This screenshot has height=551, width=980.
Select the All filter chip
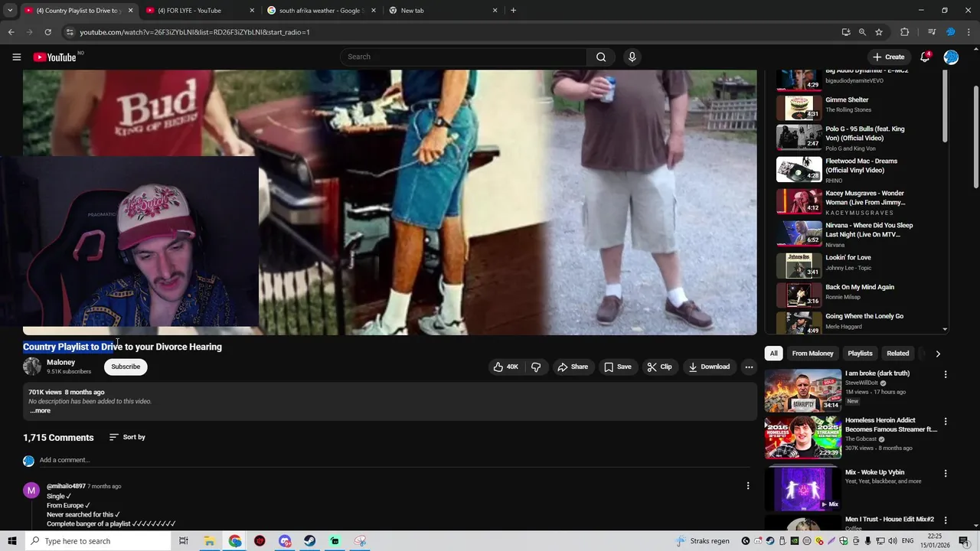(773, 354)
